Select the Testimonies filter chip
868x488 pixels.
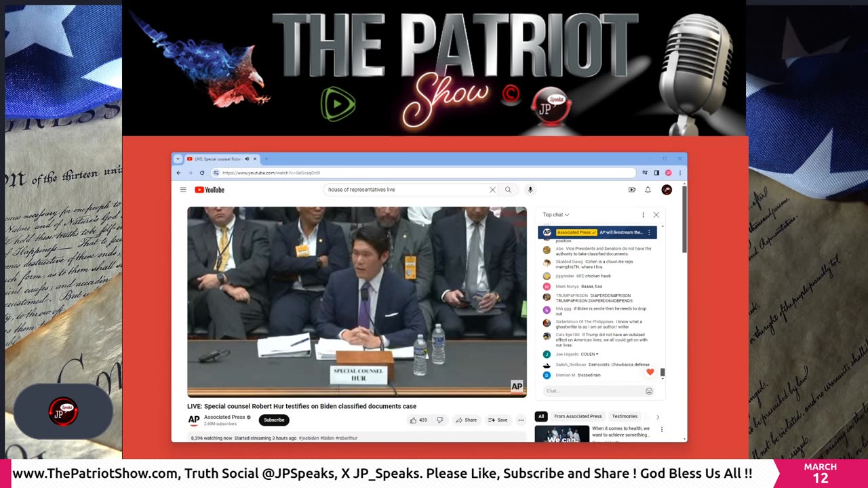tap(625, 416)
